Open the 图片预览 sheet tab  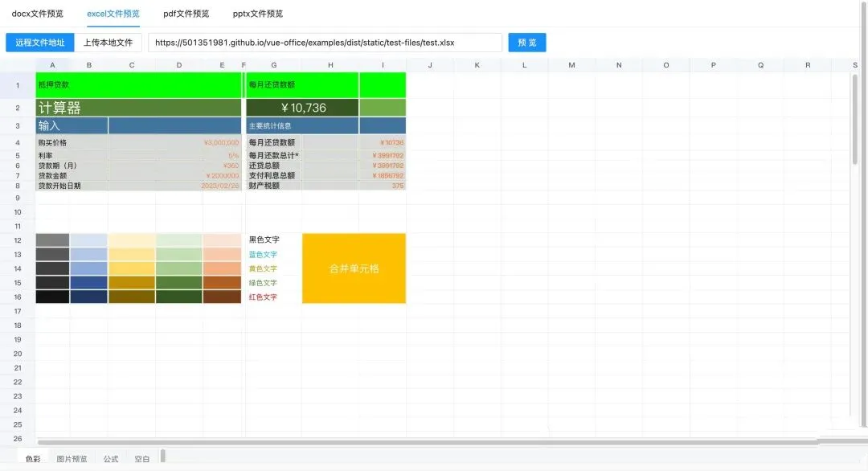click(72, 459)
